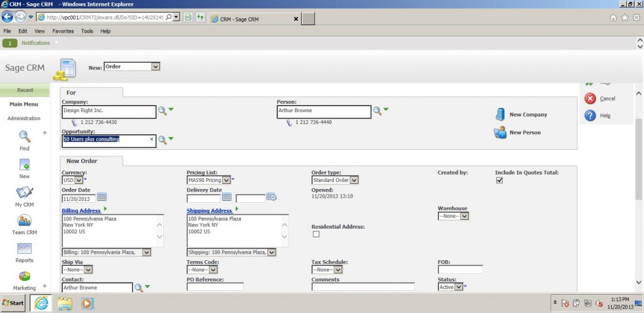Open Windows Media Player on taskbar
This screenshot has width=644, height=313.
(x=87, y=304)
